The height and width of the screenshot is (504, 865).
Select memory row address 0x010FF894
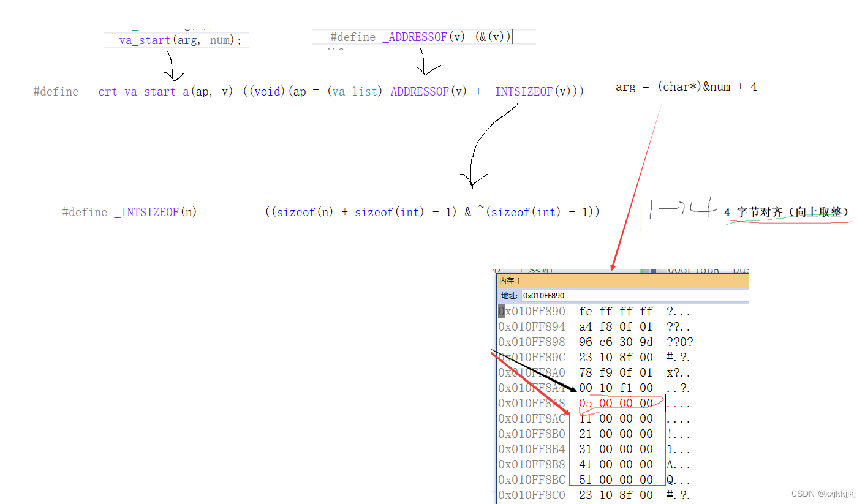pyautogui.click(x=532, y=327)
